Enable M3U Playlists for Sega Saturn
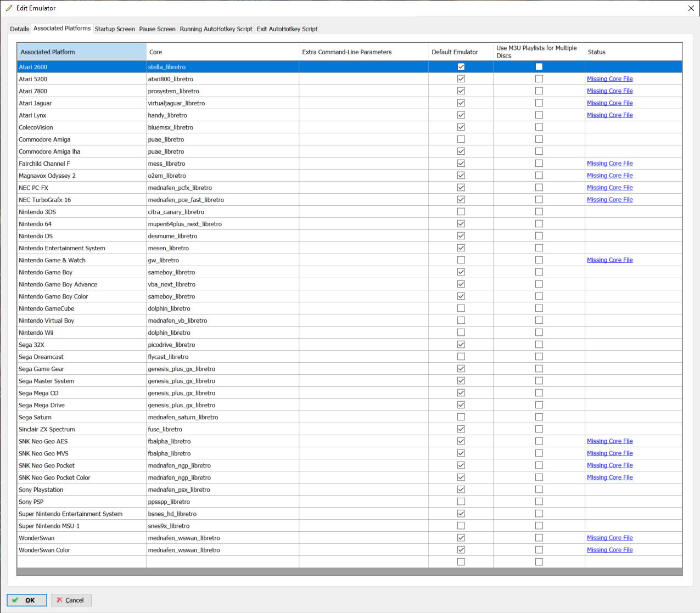Screen dimensions: 700x613 tap(539, 417)
